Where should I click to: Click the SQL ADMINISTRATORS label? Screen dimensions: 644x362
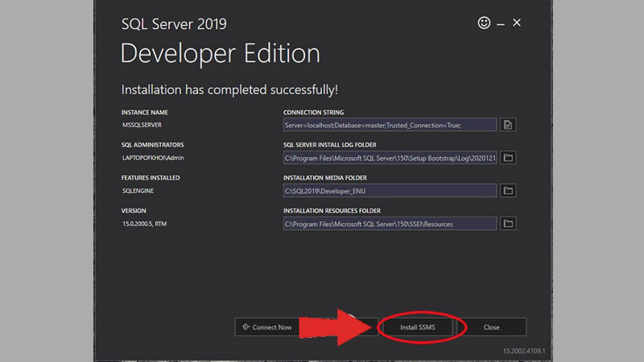click(x=152, y=145)
